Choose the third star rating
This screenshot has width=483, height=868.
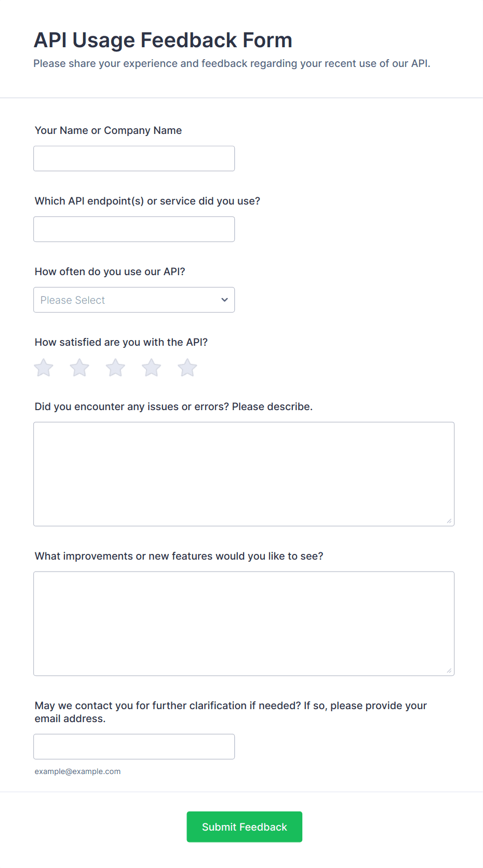[115, 368]
